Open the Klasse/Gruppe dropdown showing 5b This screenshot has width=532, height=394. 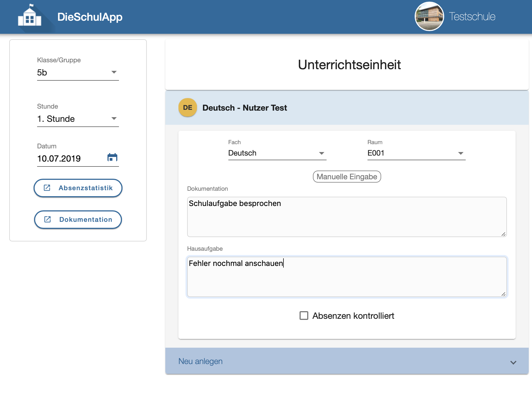(78, 72)
